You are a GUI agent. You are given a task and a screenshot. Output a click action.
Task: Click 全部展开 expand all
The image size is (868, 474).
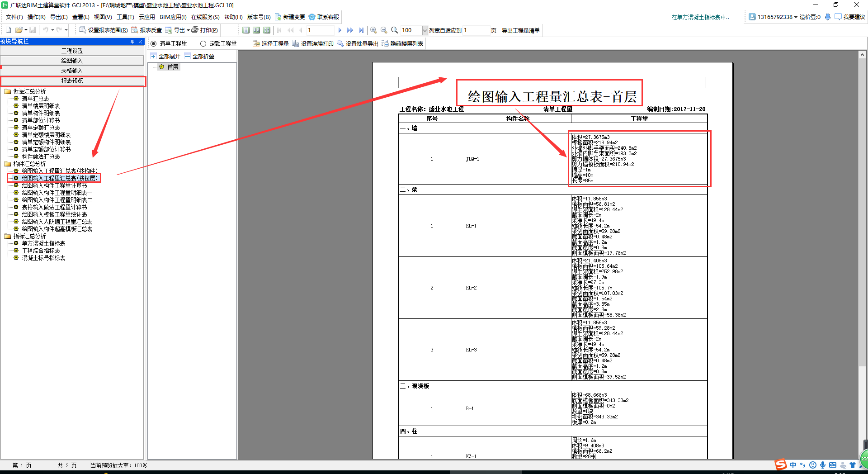[x=165, y=56]
